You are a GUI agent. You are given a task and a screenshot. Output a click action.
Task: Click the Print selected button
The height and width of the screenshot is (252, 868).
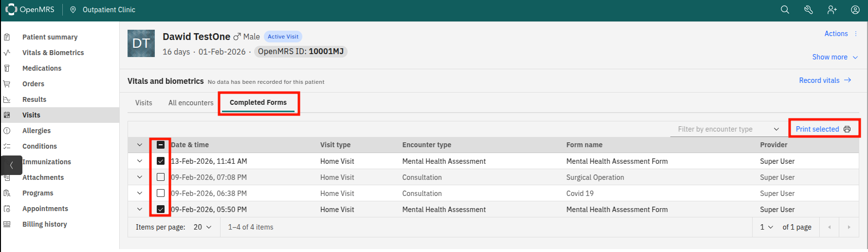tap(823, 129)
